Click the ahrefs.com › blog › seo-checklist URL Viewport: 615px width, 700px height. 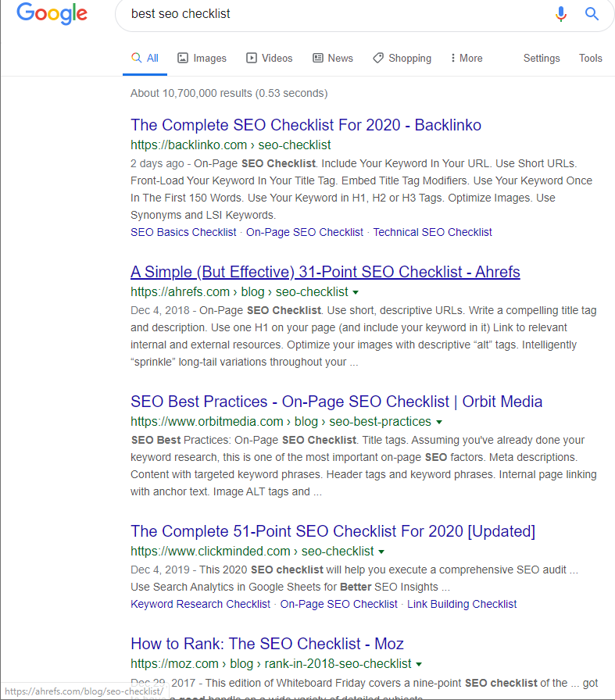point(239,292)
